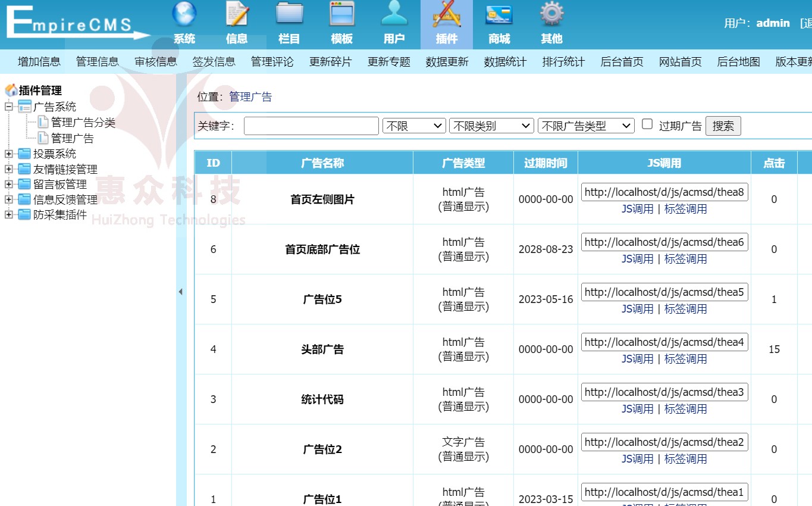Viewport: 812px width, 506px height.
Task: Click the 广告系统 folder icon
Action: (24, 107)
